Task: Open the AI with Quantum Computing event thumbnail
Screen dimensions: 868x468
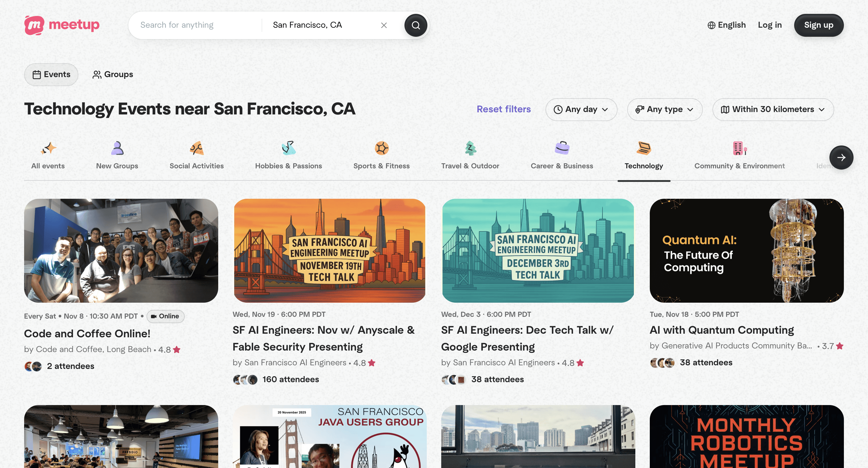Action: [746, 251]
